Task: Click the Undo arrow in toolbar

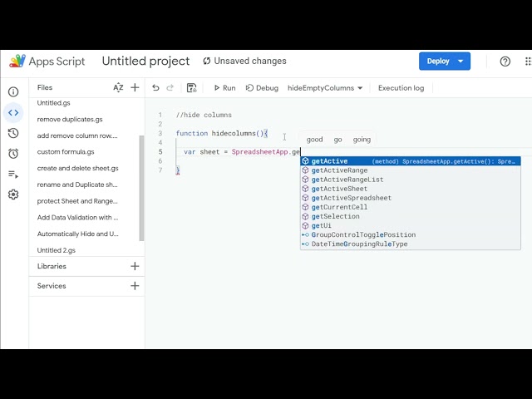Action: (x=155, y=88)
